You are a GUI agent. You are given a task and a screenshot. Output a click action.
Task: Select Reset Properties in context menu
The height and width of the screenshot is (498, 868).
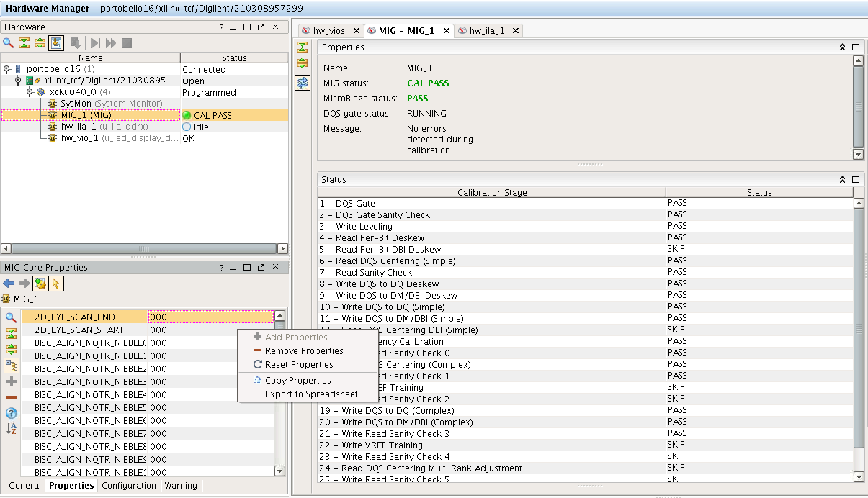click(298, 365)
